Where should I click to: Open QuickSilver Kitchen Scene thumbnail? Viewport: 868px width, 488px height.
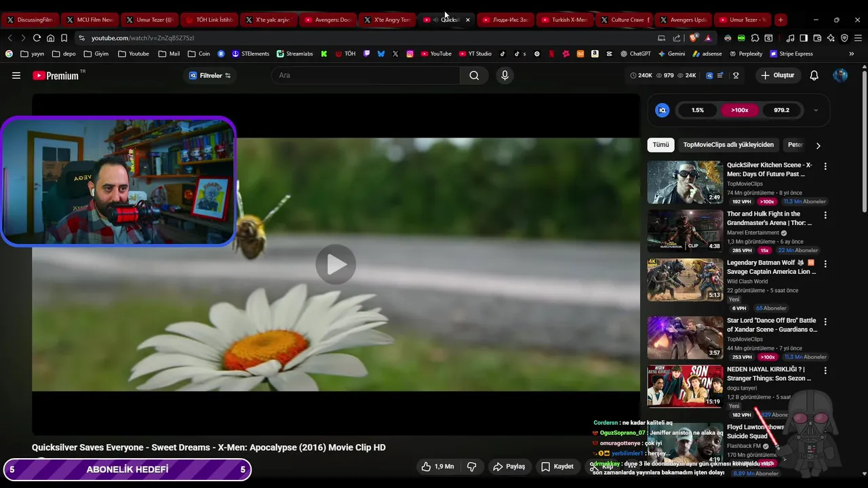pyautogui.click(x=685, y=182)
